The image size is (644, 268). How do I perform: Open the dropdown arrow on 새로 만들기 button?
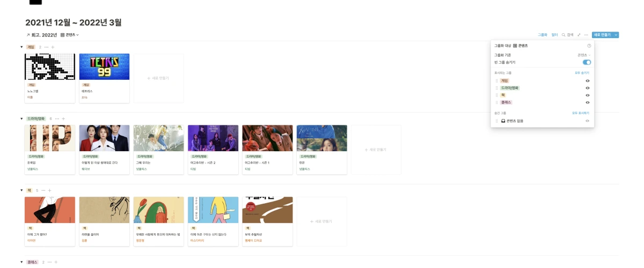pos(616,35)
